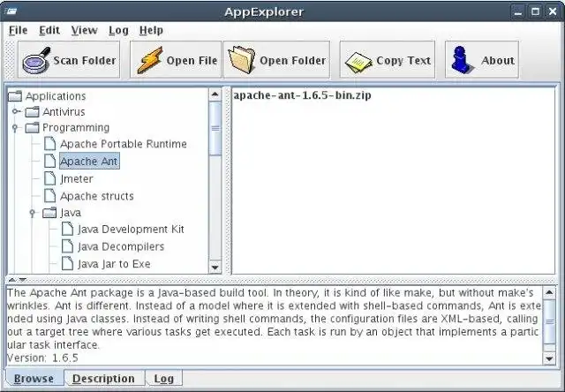Screen dimensions: 565x392
Task: Switch to the Browse tab
Action: click(x=34, y=379)
